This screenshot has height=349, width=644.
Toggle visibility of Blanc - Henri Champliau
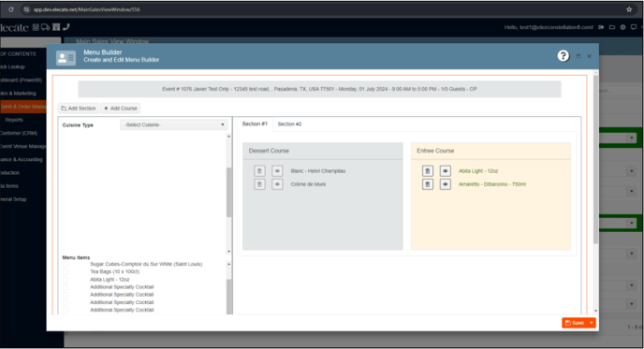pos(277,171)
